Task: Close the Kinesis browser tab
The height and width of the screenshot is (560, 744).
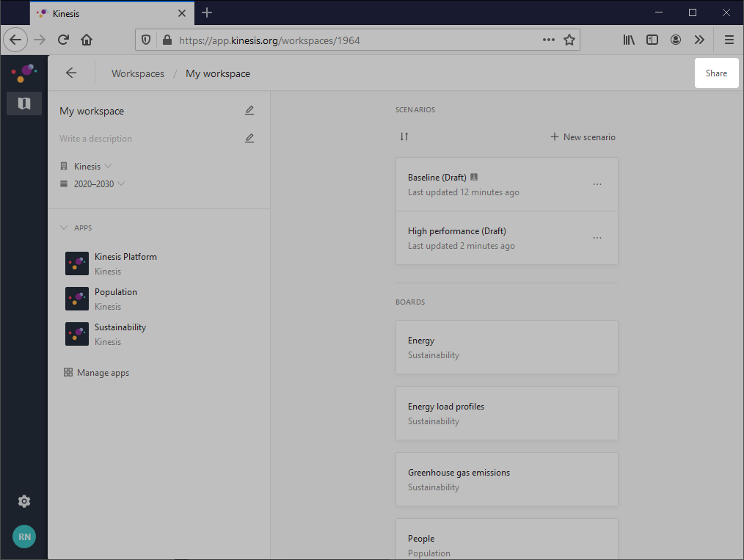Action: tap(182, 13)
